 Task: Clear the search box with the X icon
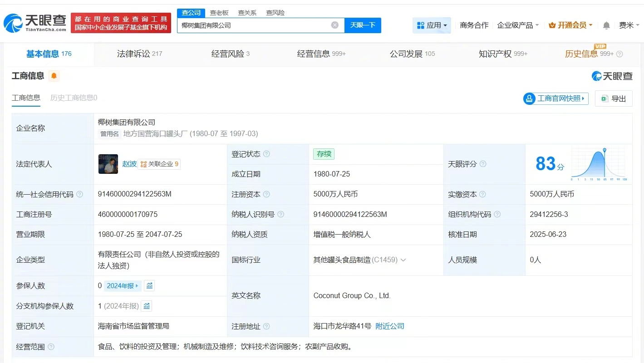(335, 25)
